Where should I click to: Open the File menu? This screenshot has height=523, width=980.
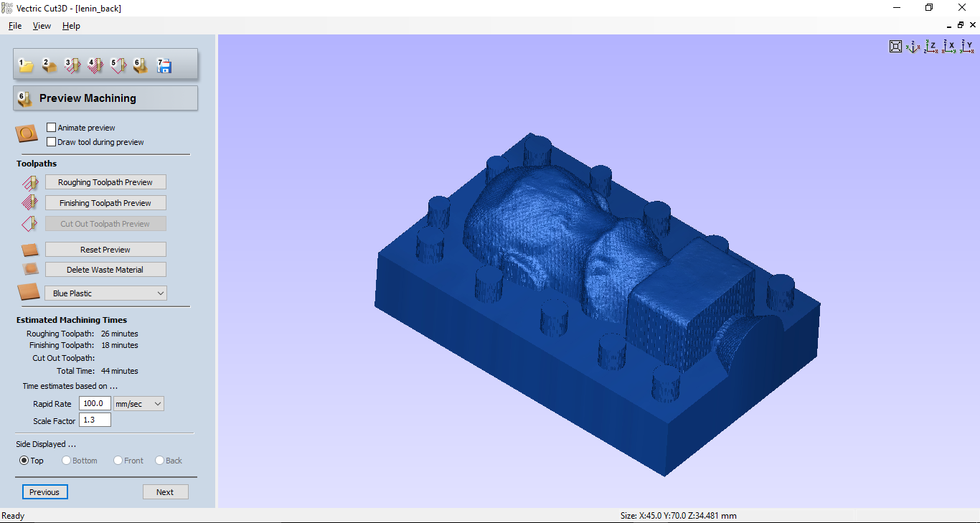[x=14, y=25]
